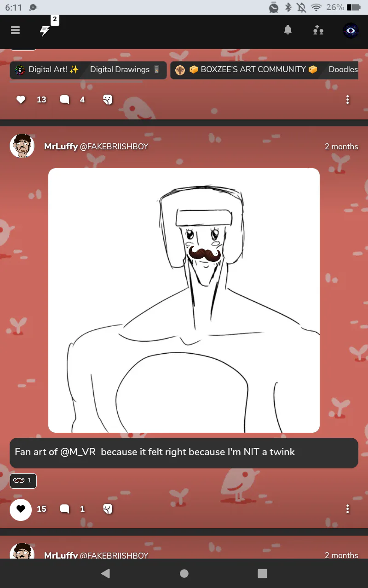Open the @M_VR mention link
Viewport: 368px width, 588px height.
[78, 452]
